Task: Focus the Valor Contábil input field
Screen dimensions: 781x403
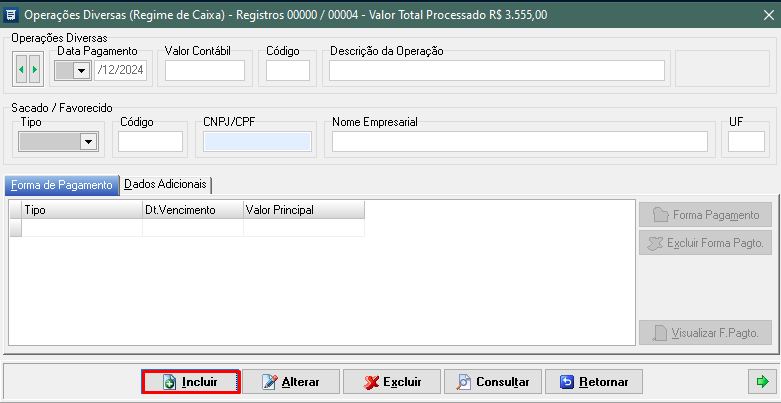Action: coord(204,70)
